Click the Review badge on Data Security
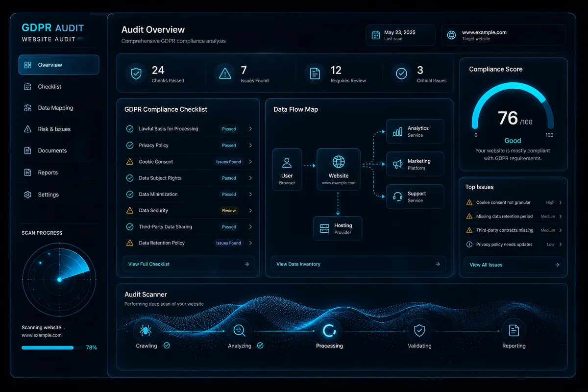Screen dimensions: 588x392 [x=229, y=211]
